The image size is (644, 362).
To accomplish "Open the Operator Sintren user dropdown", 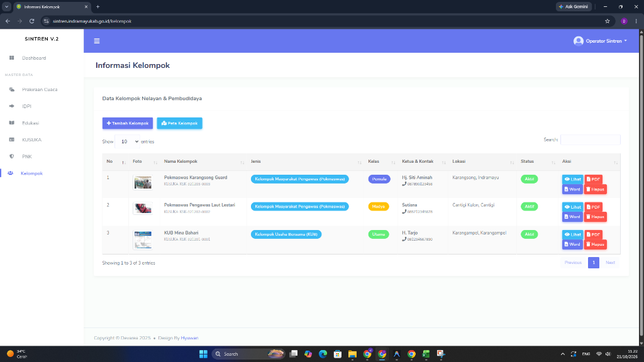I will click(601, 41).
